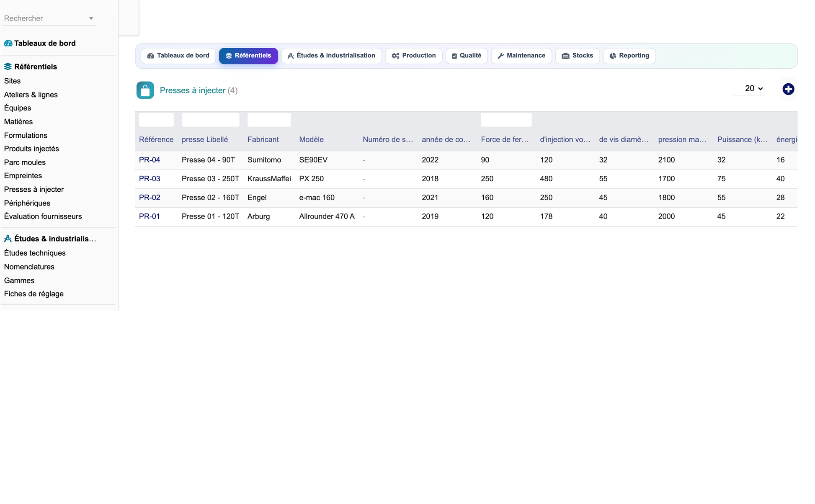Open Évaluation fournisseurs in the sidebar

point(43,216)
